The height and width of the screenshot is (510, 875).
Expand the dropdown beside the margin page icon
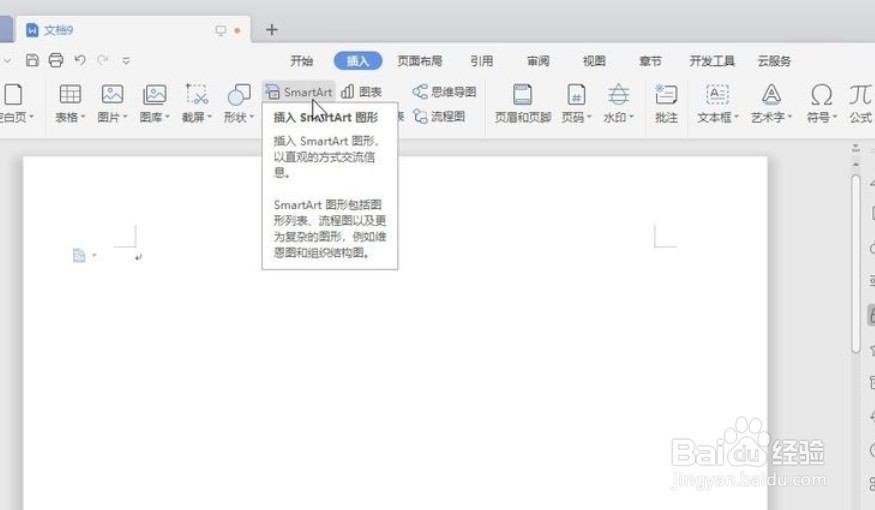click(x=94, y=256)
